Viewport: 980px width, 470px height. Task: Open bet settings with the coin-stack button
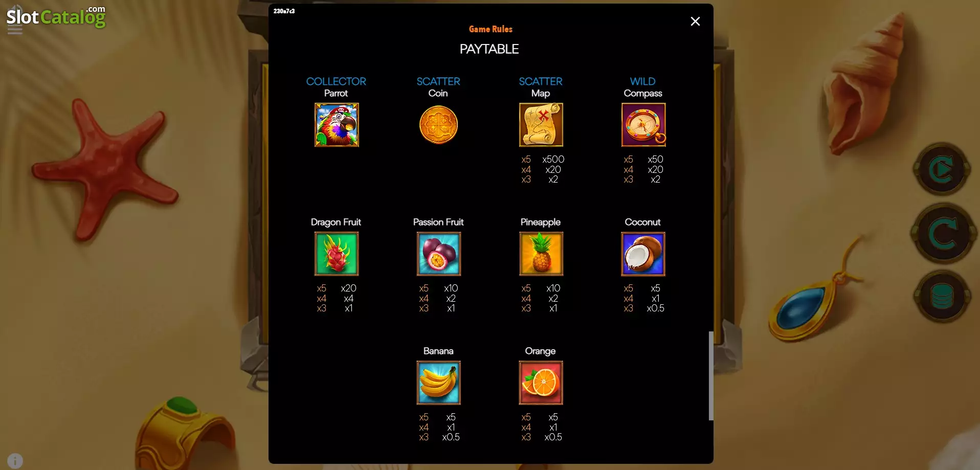click(942, 296)
